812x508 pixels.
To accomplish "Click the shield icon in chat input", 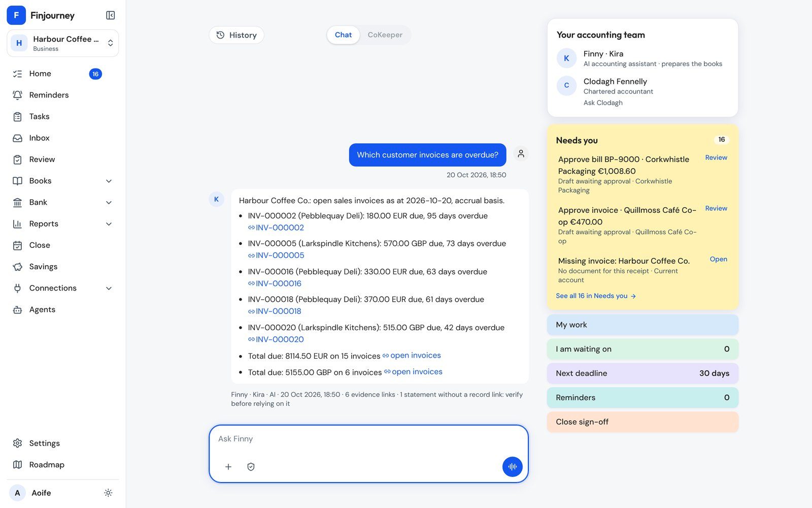I will click(251, 466).
